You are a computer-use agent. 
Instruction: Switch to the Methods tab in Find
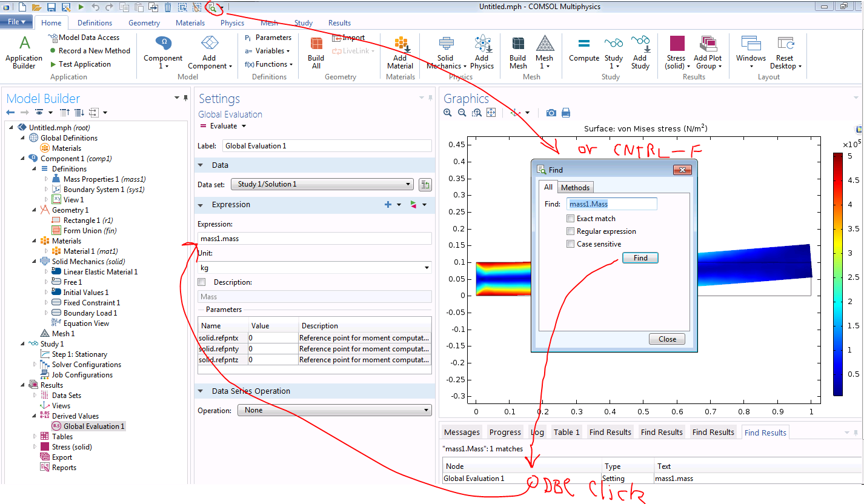pyautogui.click(x=575, y=188)
